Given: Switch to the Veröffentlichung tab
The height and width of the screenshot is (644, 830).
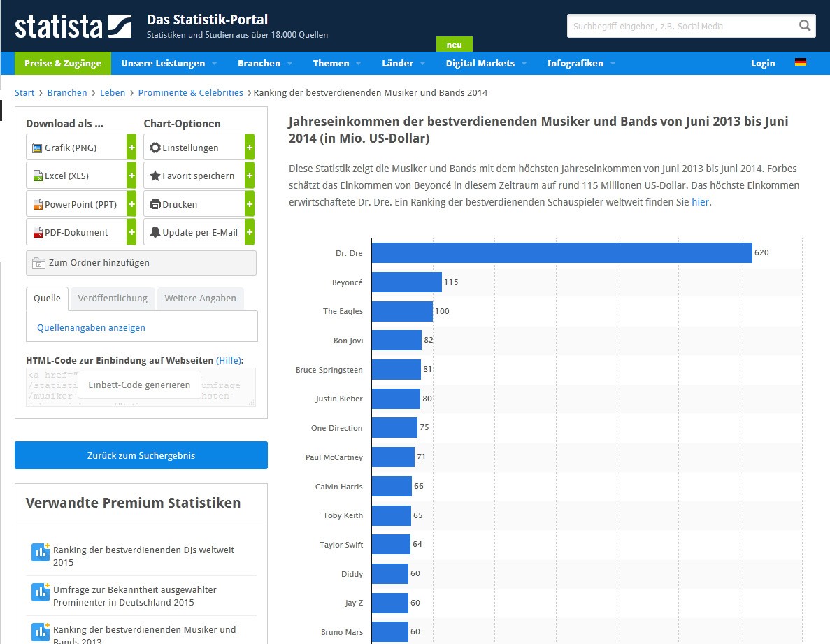Looking at the screenshot, I should pos(113,299).
